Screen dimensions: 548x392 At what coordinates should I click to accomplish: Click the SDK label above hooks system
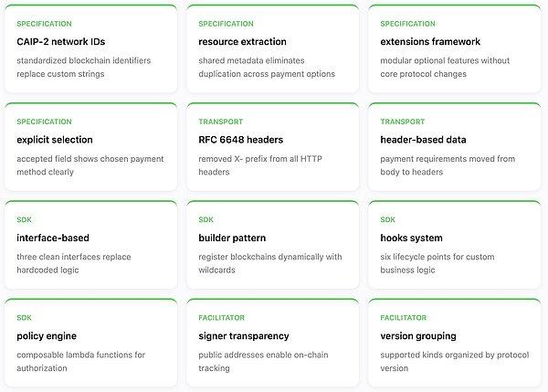388,219
